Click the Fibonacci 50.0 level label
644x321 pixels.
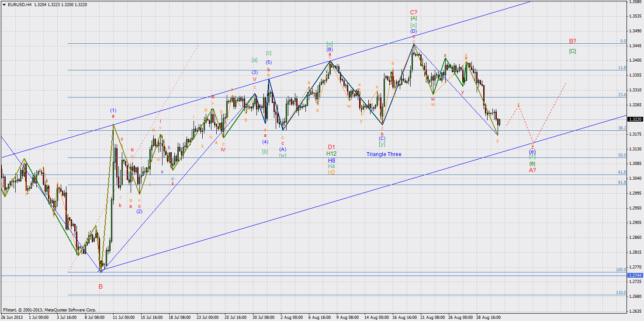click(622, 155)
